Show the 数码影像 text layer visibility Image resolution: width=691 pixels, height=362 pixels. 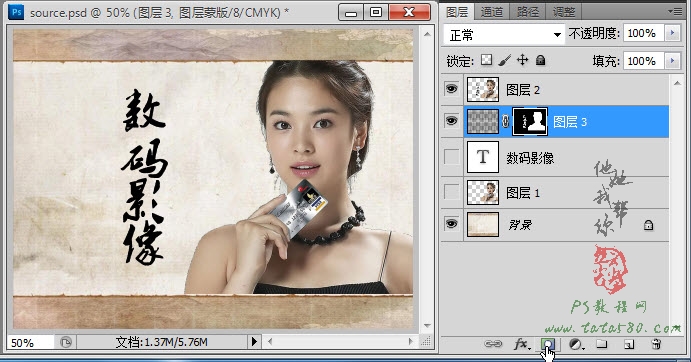click(x=451, y=157)
